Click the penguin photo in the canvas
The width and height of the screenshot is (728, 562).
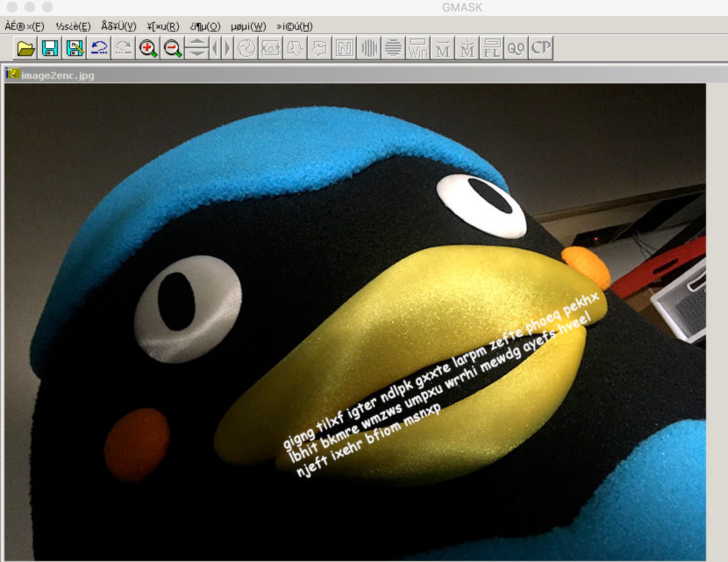tap(355, 322)
